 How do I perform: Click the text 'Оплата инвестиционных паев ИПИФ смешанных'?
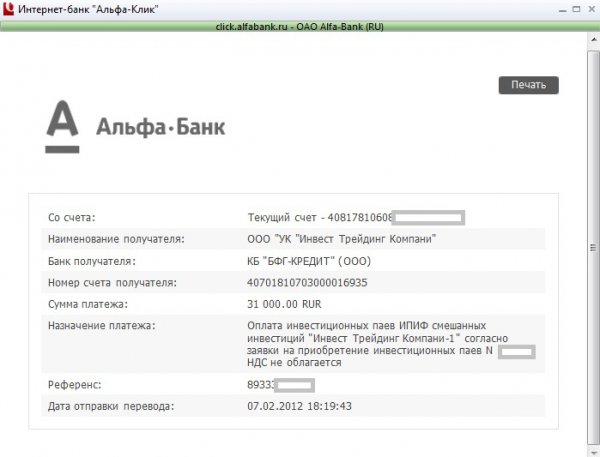tap(367, 326)
